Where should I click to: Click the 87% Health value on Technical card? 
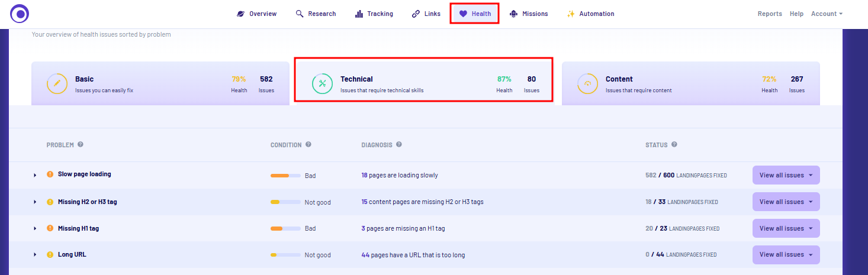click(504, 79)
